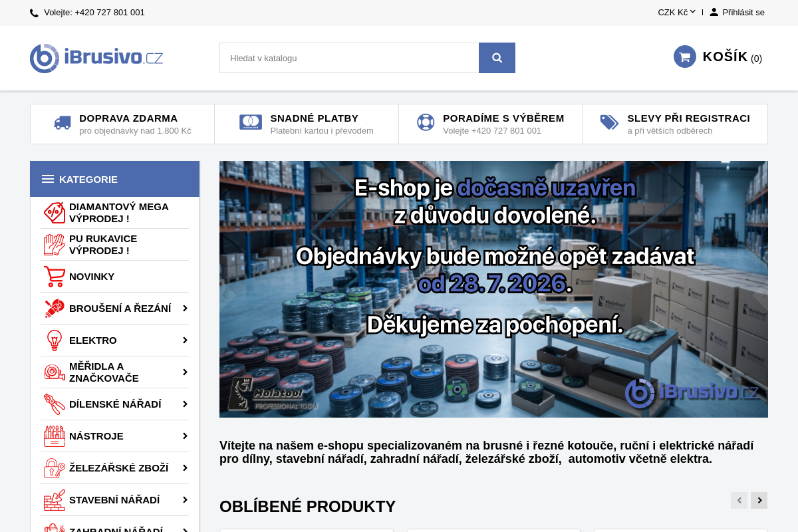Click the padlock icon for Železářské zboží
798x532 pixels.
point(55,468)
